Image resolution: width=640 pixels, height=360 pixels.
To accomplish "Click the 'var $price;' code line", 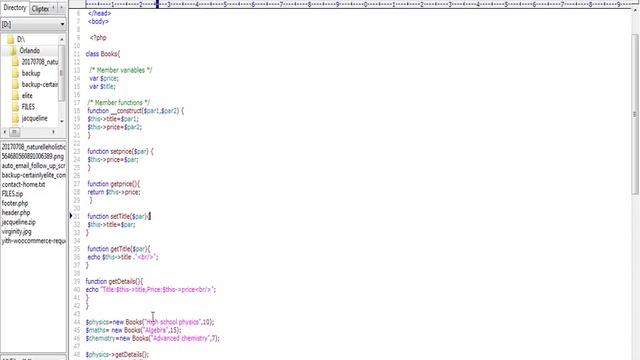I will [x=104, y=78].
